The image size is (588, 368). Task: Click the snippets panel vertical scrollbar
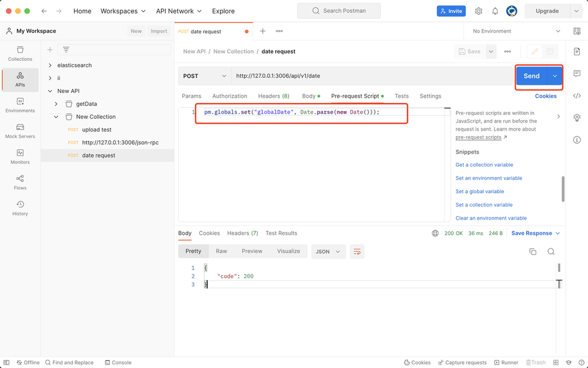coord(563,188)
